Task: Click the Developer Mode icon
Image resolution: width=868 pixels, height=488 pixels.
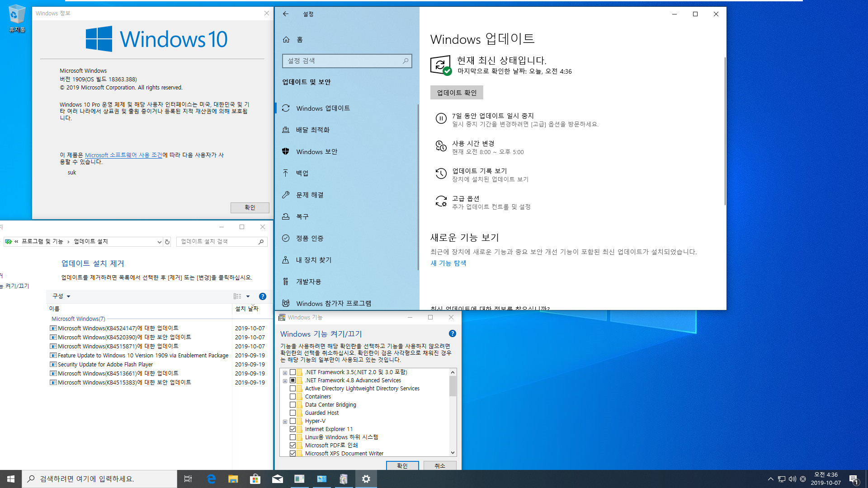Action: point(286,281)
